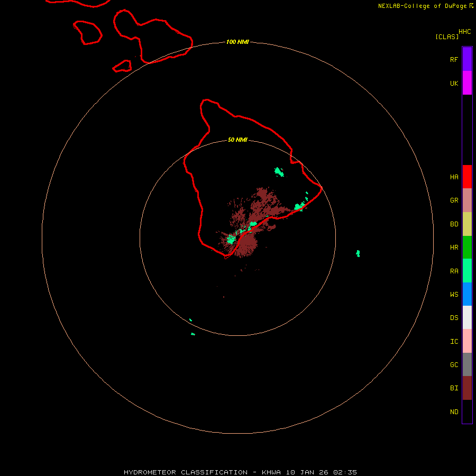The width and height of the screenshot is (476, 476).
Task: Click the rain echo in the northeast island interior
Action: coord(279,172)
